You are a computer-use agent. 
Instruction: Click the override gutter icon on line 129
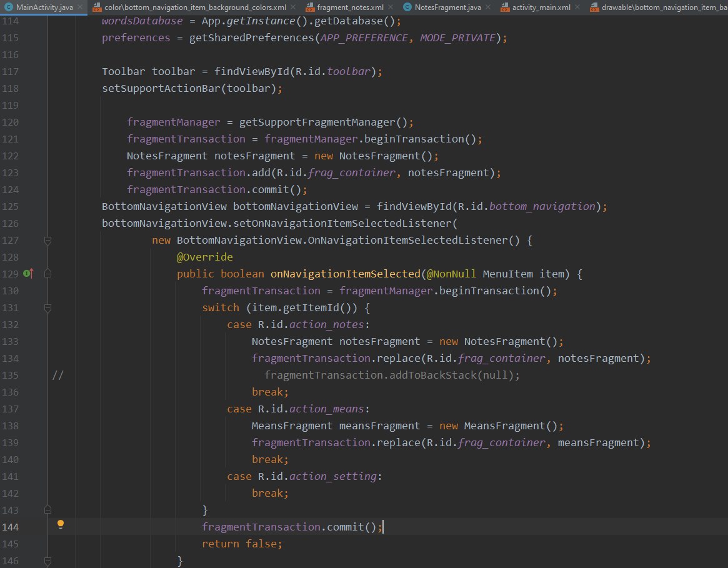click(28, 274)
